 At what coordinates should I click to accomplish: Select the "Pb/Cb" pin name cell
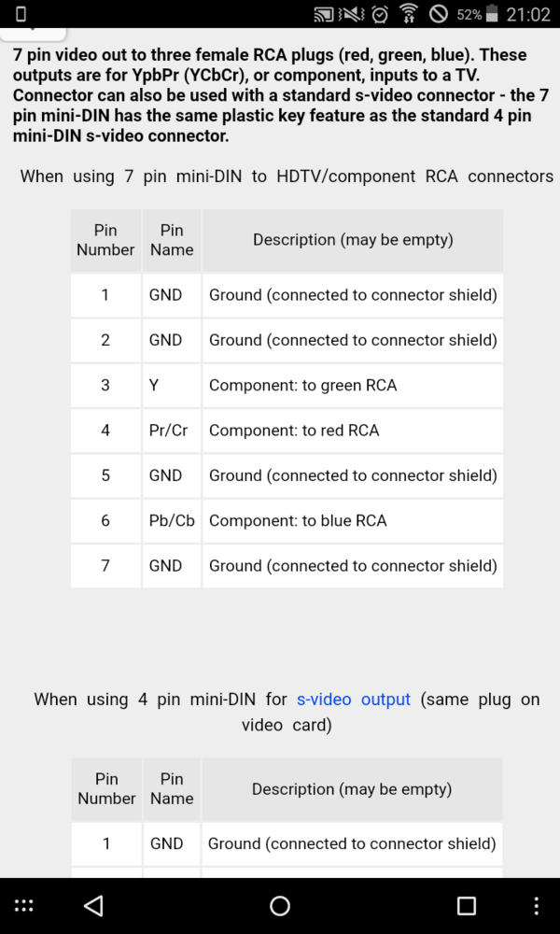pyautogui.click(x=171, y=520)
